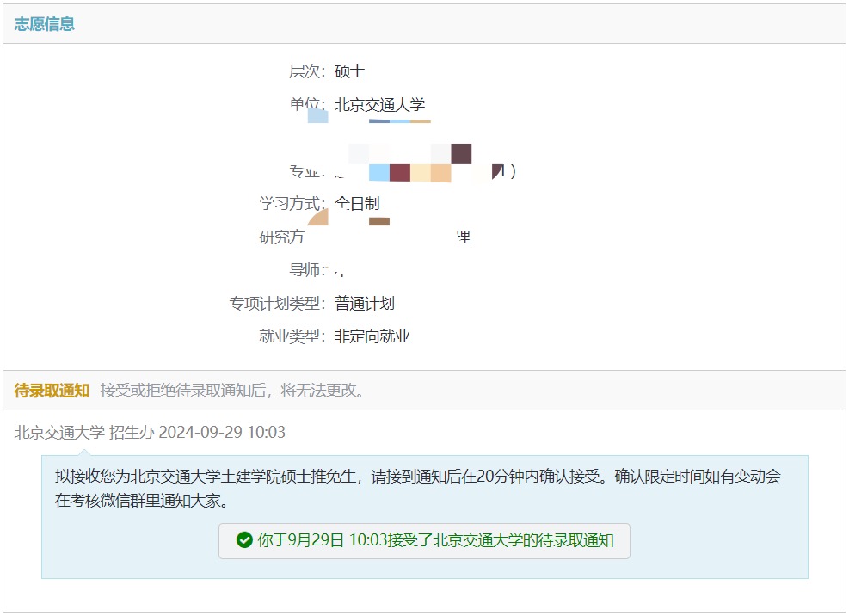Click the note 接受或拒绝待录取通知后，将无法更改
Viewport: 849px width, 616px height.
point(233,390)
